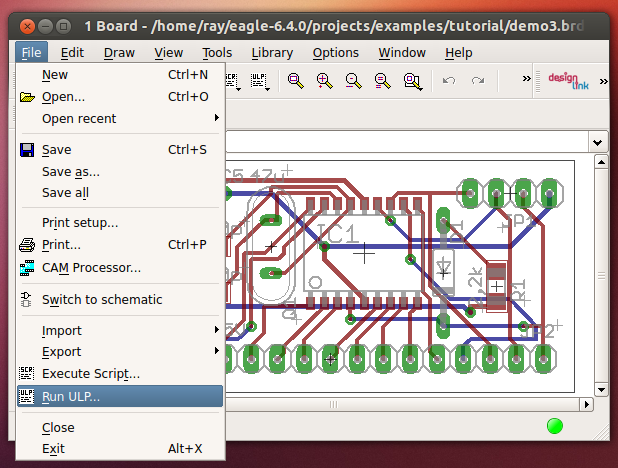The height and width of the screenshot is (468, 618).
Task: Select Exit menu entry
Action: (x=120, y=448)
